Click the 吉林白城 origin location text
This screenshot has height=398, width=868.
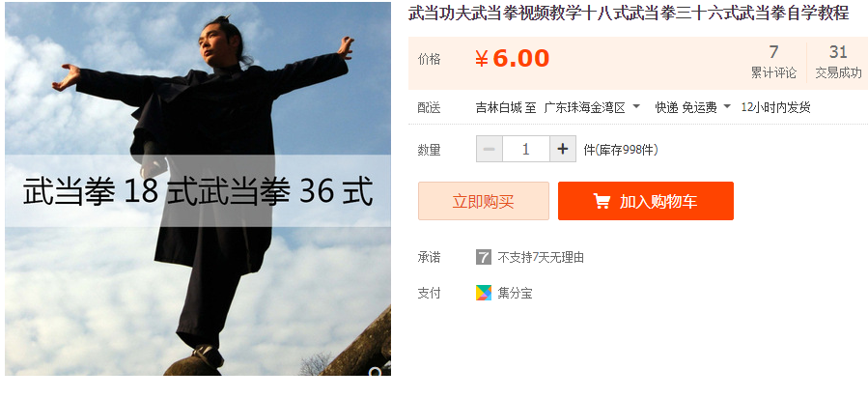[x=499, y=107]
